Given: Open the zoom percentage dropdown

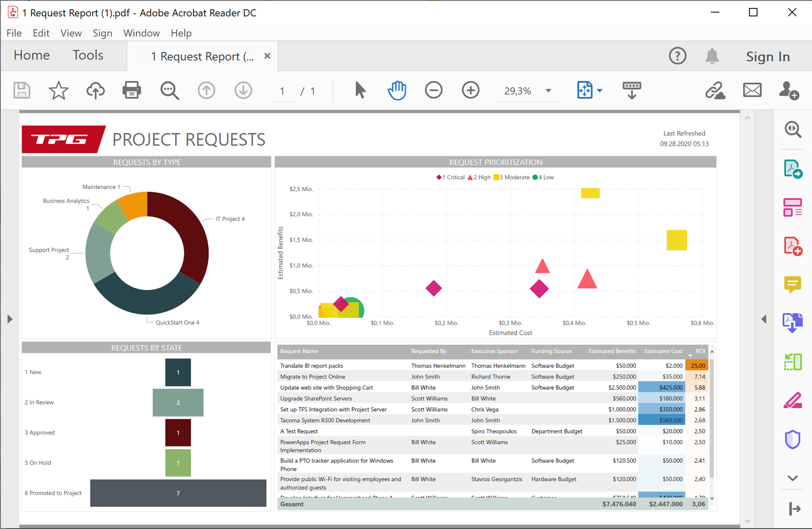Looking at the screenshot, I should coord(548,90).
